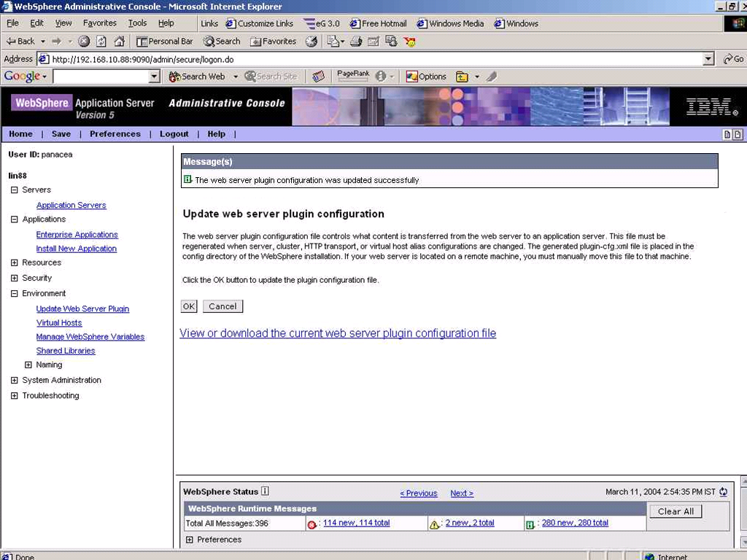Viewport: 747px width, 560px height.
Task: Open the Edit menu
Action: click(x=36, y=23)
